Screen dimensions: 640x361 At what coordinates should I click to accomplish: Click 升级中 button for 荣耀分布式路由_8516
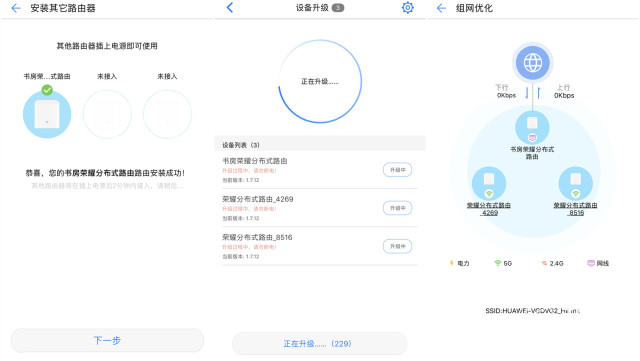397,246
